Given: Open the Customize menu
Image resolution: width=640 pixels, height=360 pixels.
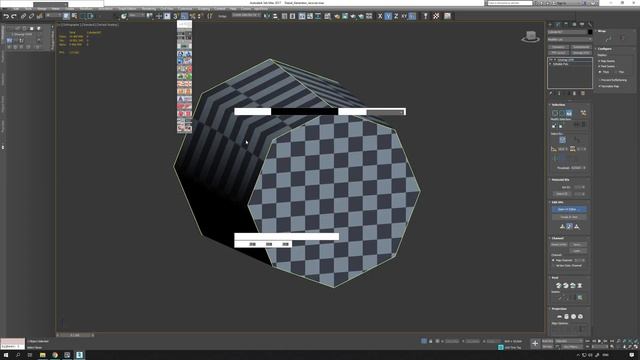Looking at the screenshot, I should (184, 9).
